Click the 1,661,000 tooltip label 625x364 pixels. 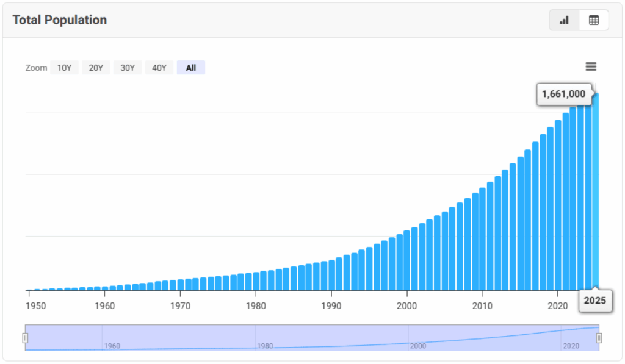click(563, 95)
